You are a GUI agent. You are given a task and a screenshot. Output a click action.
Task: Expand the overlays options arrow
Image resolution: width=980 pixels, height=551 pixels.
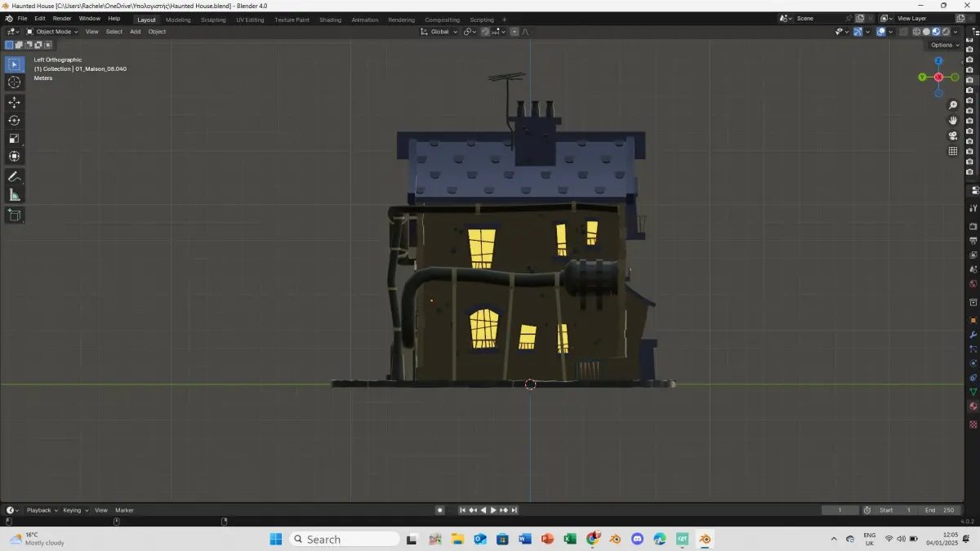click(891, 32)
